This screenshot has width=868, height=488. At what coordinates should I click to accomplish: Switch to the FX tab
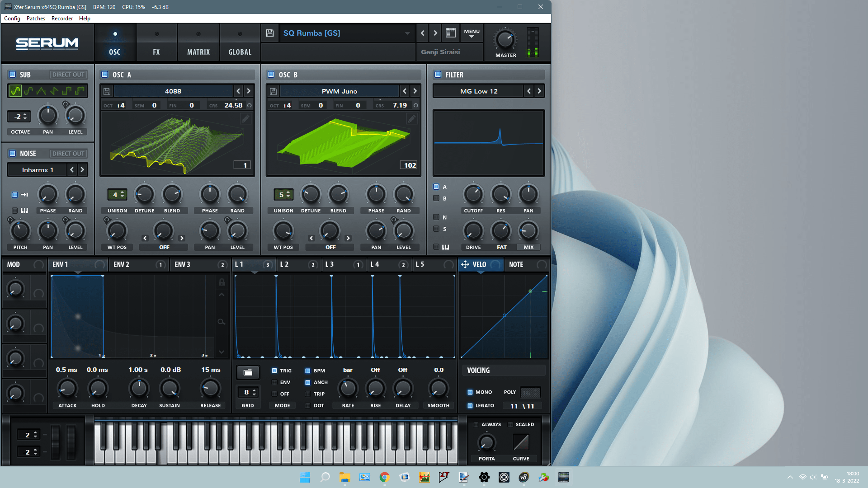pyautogui.click(x=156, y=43)
